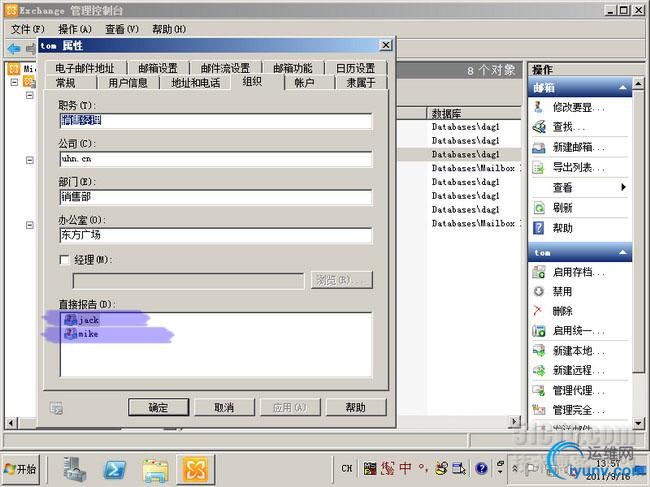Click the 查找 search action icon

point(538,127)
